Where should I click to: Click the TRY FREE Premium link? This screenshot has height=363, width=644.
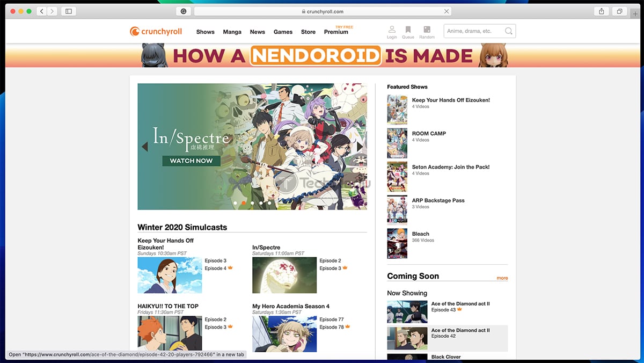coord(336,30)
